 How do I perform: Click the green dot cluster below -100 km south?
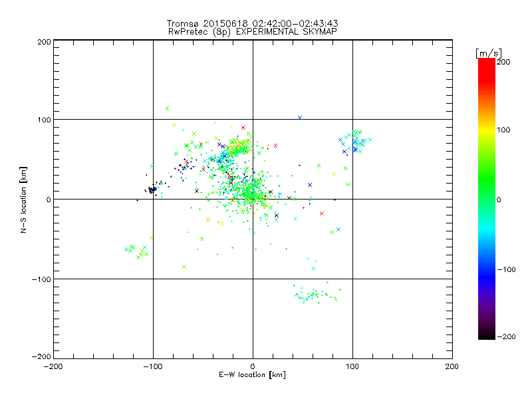click(317, 293)
